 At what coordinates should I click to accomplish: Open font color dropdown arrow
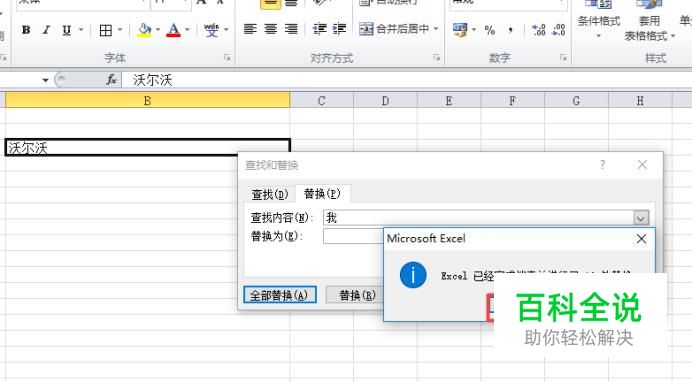(x=187, y=30)
